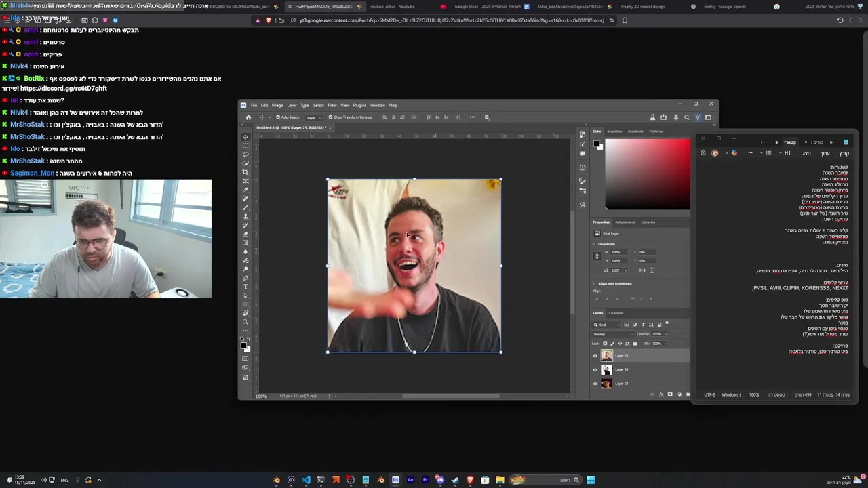Toggle lock transparent pixels icon

(605, 343)
